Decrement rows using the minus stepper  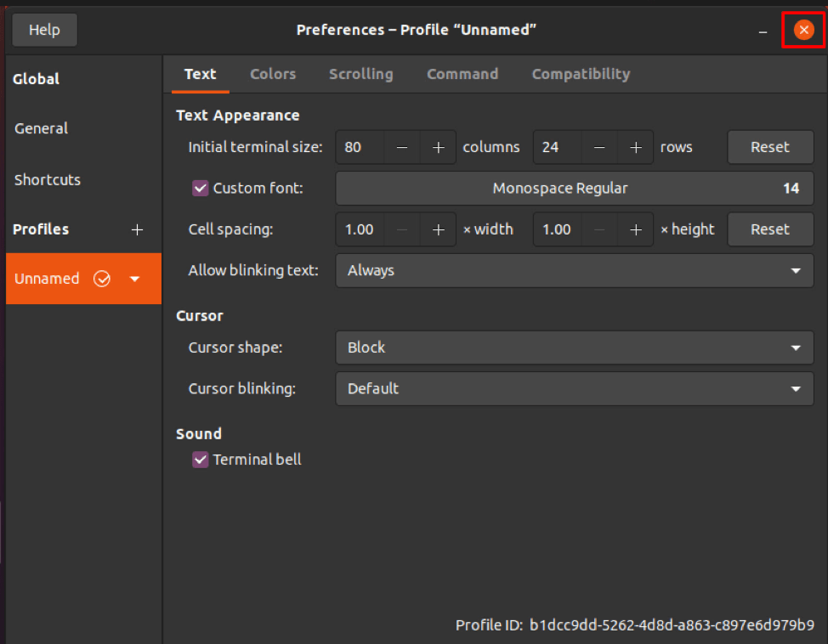coord(598,147)
